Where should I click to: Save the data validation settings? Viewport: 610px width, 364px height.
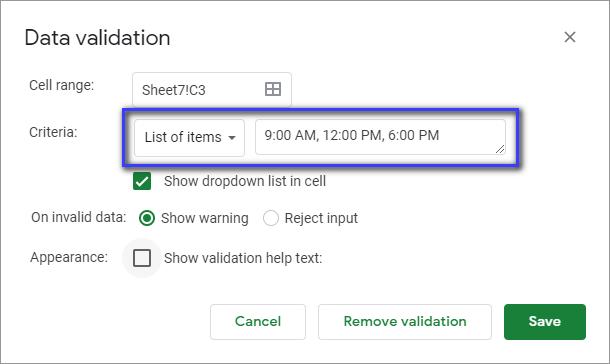click(545, 322)
